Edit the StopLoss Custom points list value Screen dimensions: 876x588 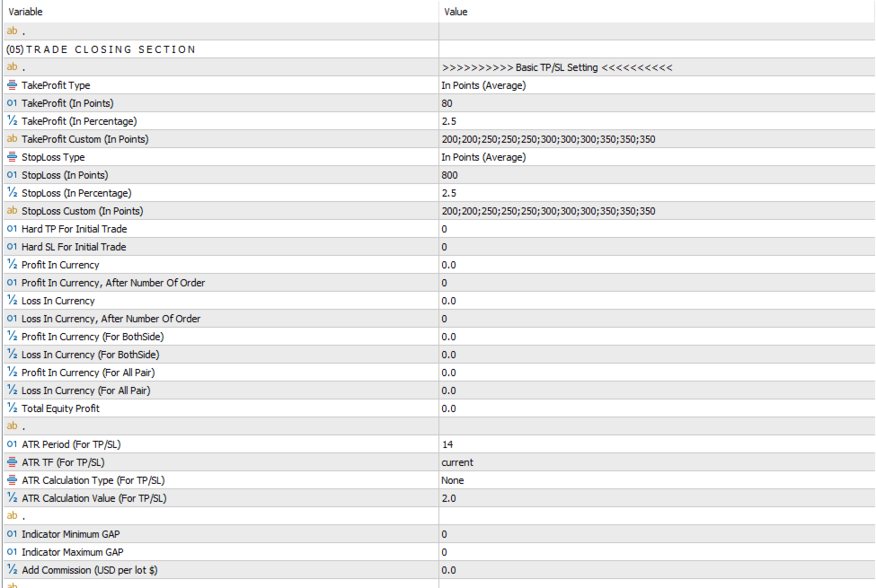click(656, 211)
